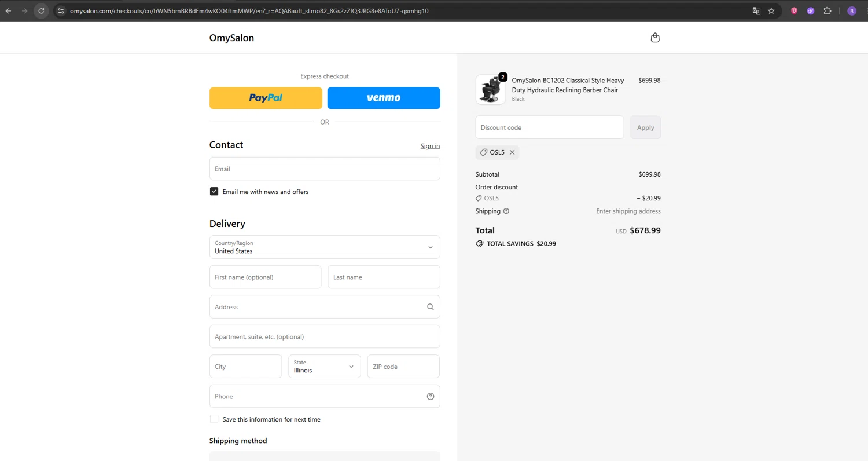Click the quantity badge 2 on product
Screen dimensions: 868x461
pyautogui.click(x=502, y=77)
